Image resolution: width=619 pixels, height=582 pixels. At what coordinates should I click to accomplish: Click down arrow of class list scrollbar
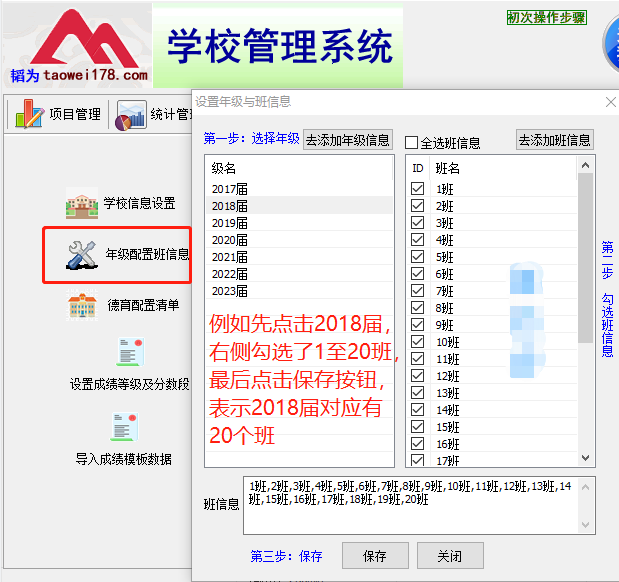point(585,458)
